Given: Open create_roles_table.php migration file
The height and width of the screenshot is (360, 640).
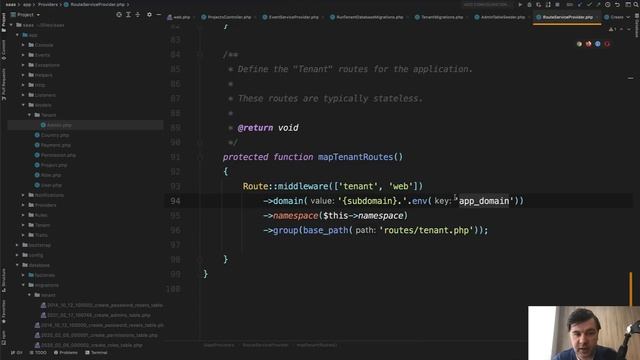Looking at the screenshot, I should pos(89,345).
